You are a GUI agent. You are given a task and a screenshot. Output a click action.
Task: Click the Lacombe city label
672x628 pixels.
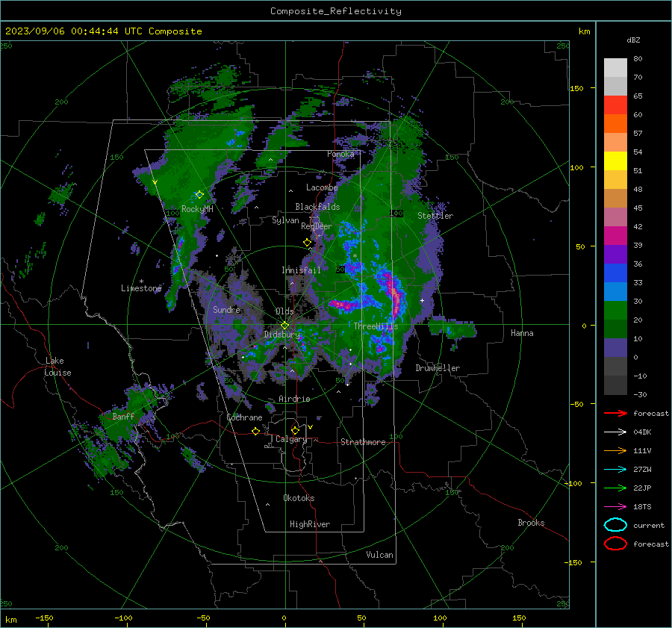click(322, 187)
